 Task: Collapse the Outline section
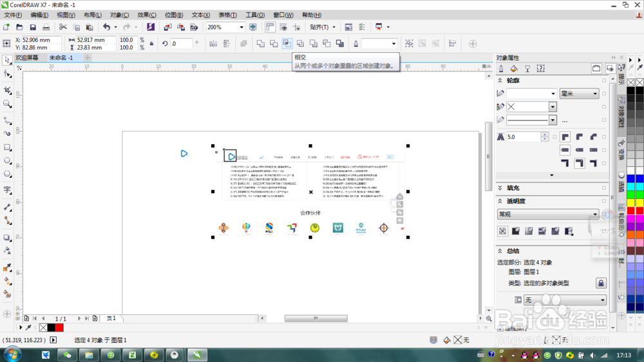500,81
